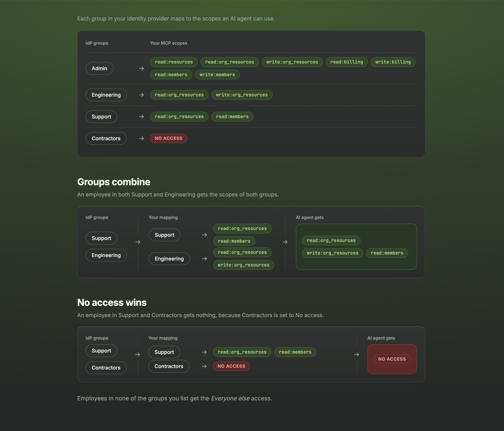Click NO ACCESS badge beside Contractors mapping pill
This screenshot has width=504, height=431.
click(231, 366)
